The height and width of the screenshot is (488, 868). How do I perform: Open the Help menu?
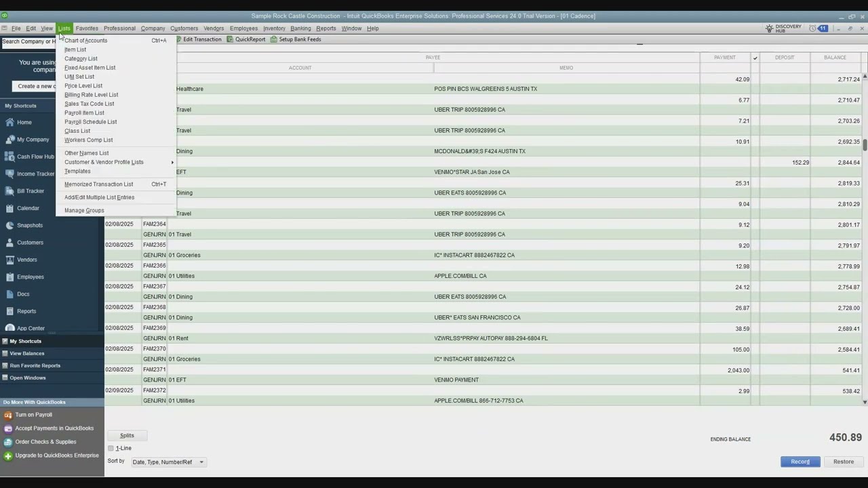(x=372, y=28)
